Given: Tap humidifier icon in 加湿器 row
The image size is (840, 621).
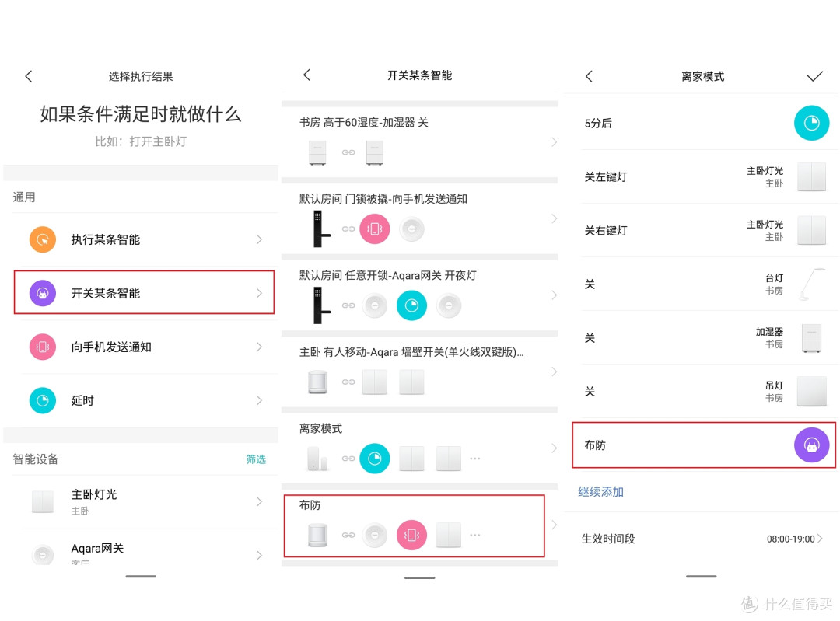Looking at the screenshot, I should (811, 338).
